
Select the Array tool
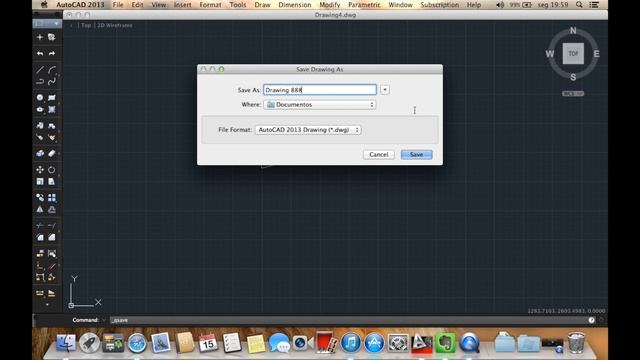[52, 198]
